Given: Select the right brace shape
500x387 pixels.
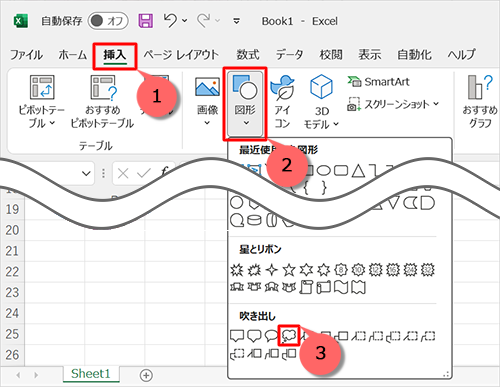Looking at the screenshot, I should click(324, 188).
